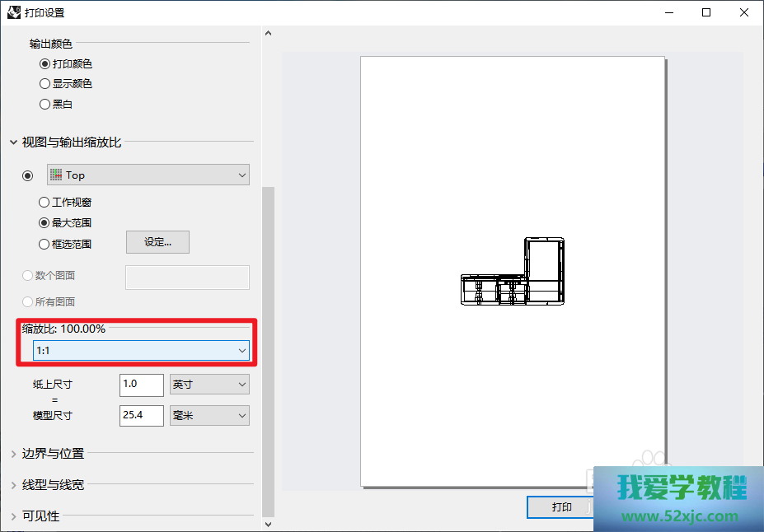Expand the 边界与位置 section

pos(53,454)
